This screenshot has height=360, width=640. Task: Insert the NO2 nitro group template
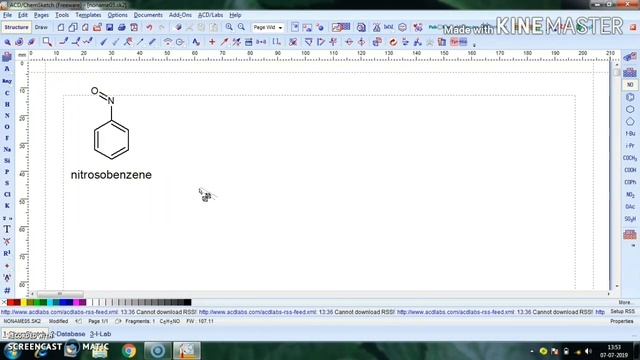coord(630,195)
